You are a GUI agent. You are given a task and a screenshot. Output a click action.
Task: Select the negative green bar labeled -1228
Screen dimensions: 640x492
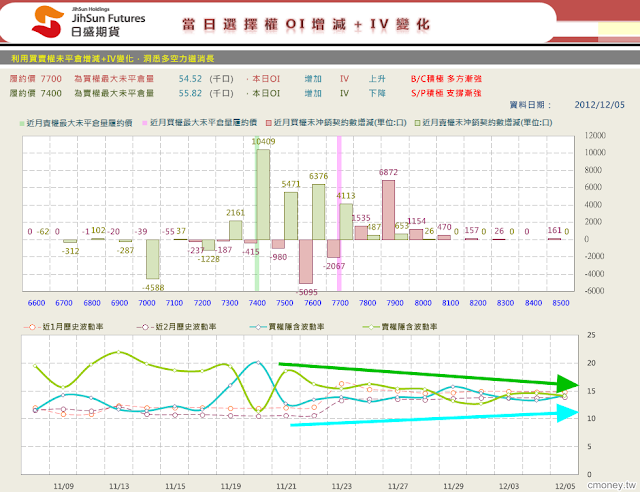[208, 245]
